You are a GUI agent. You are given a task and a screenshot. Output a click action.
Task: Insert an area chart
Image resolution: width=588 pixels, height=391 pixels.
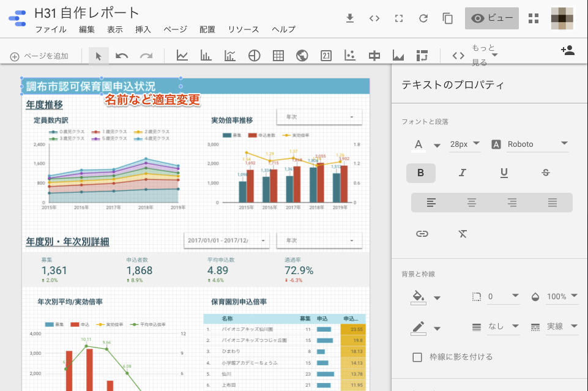click(x=398, y=56)
